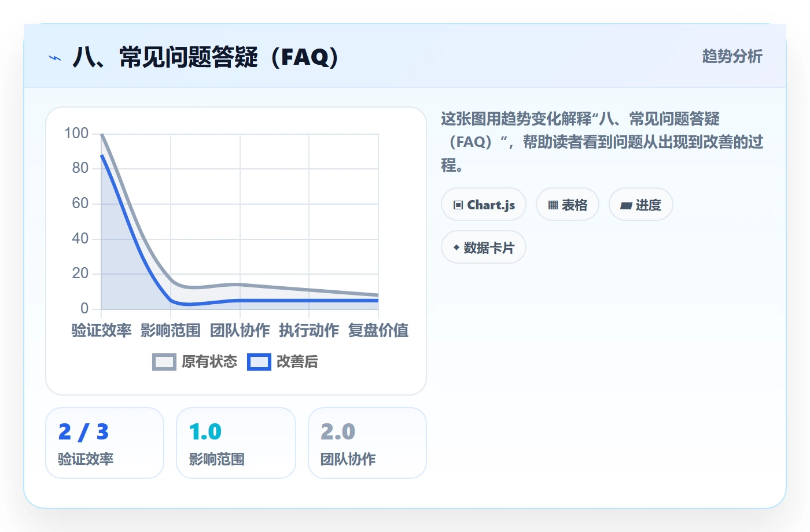The height and width of the screenshot is (532, 810).
Task: Select the 表格 tag
Action: coord(568,205)
